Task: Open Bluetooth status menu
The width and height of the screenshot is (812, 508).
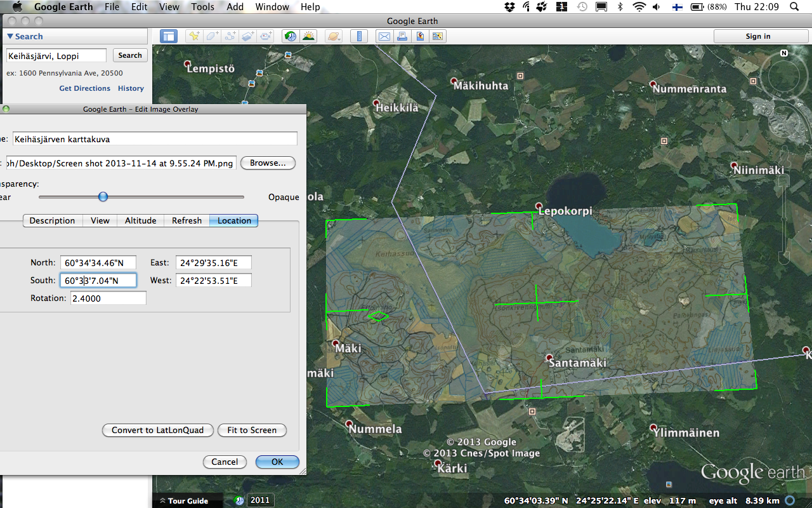Action: coord(620,7)
